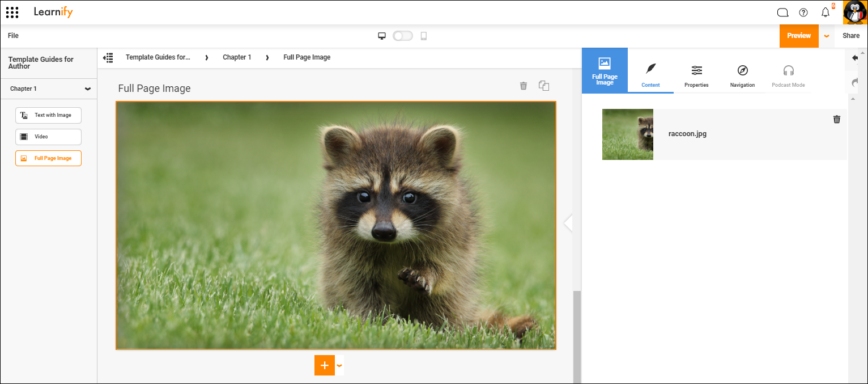Click the Preview button
This screenshot has width=868, height=384.
coord(799,35)
